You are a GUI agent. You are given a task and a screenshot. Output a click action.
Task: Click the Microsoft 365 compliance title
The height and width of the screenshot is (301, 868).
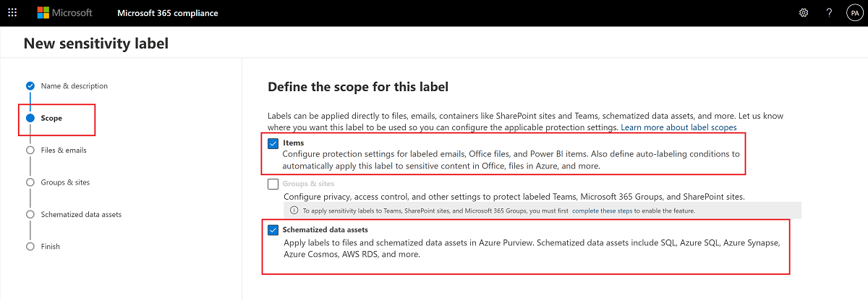click(x=167, y=13)
